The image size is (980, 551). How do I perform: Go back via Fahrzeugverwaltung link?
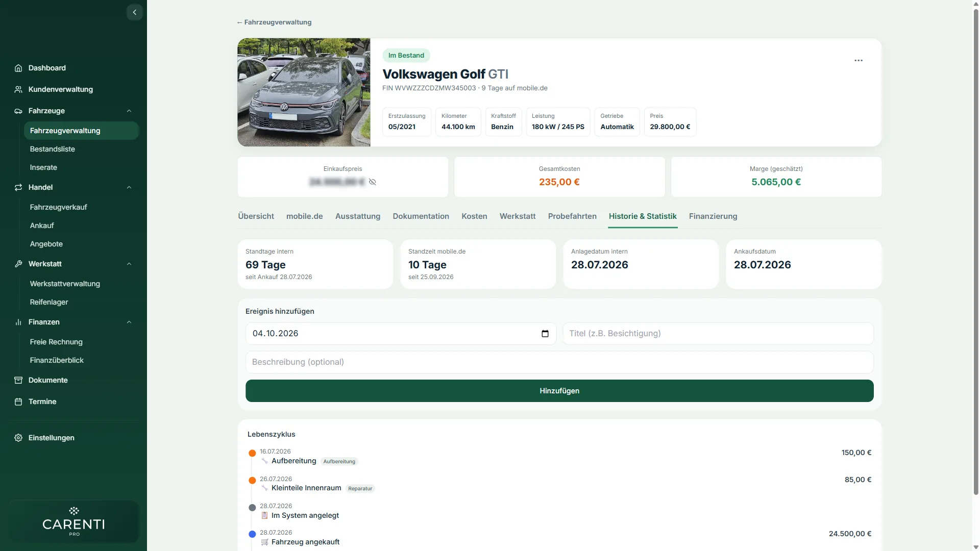click(274, 22)
